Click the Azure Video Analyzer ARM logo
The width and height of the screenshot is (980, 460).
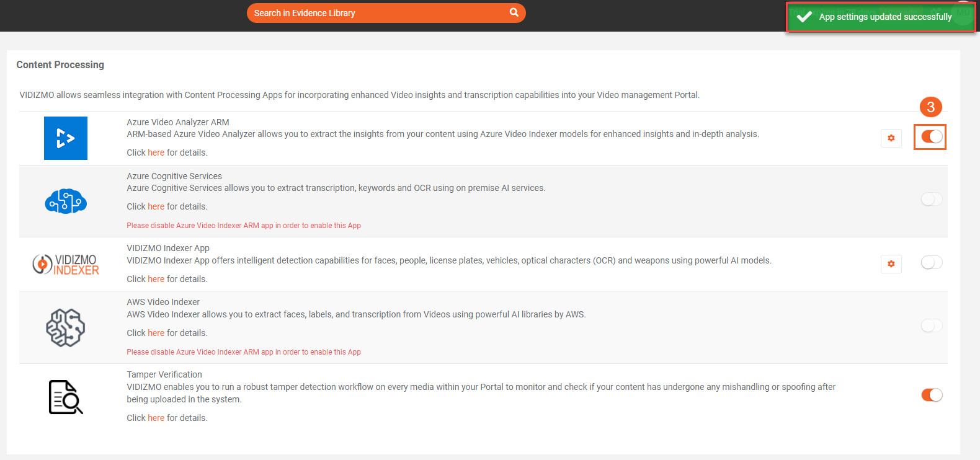pyautogui.click(x=66, y=138)
